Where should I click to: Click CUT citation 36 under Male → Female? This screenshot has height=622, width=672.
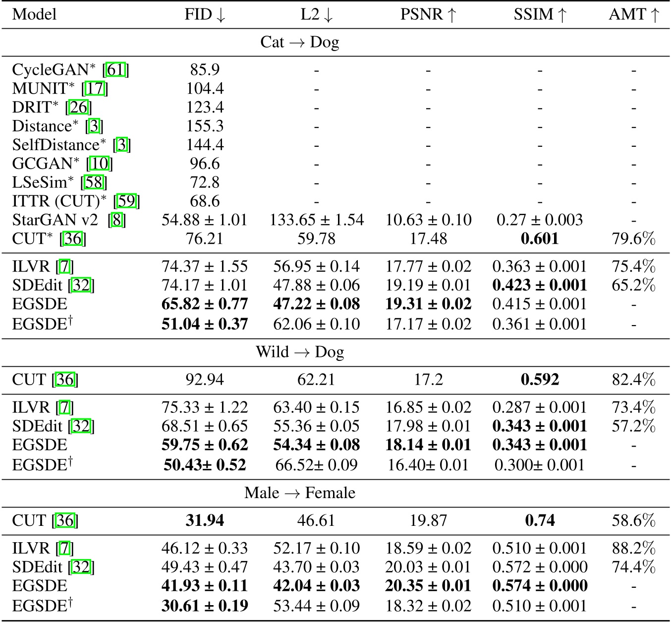pyautogui.click(x=65, y=521)
